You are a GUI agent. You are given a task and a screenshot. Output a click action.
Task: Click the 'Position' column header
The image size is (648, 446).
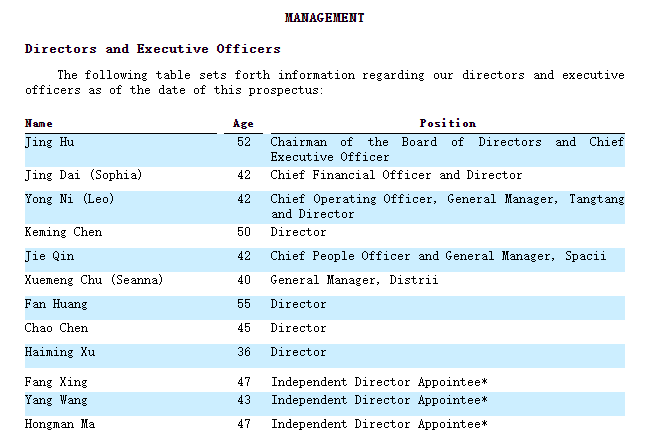coord(448,123)
